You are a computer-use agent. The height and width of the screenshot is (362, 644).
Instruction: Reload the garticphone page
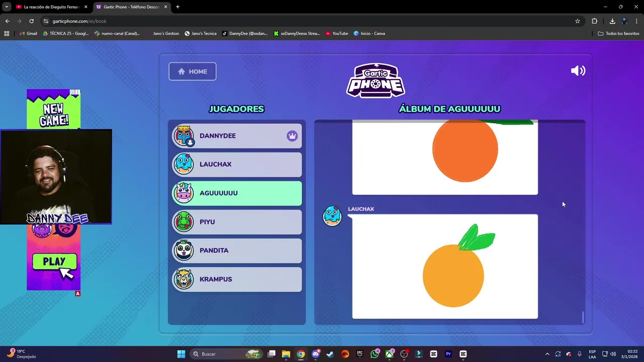point(31,21)
